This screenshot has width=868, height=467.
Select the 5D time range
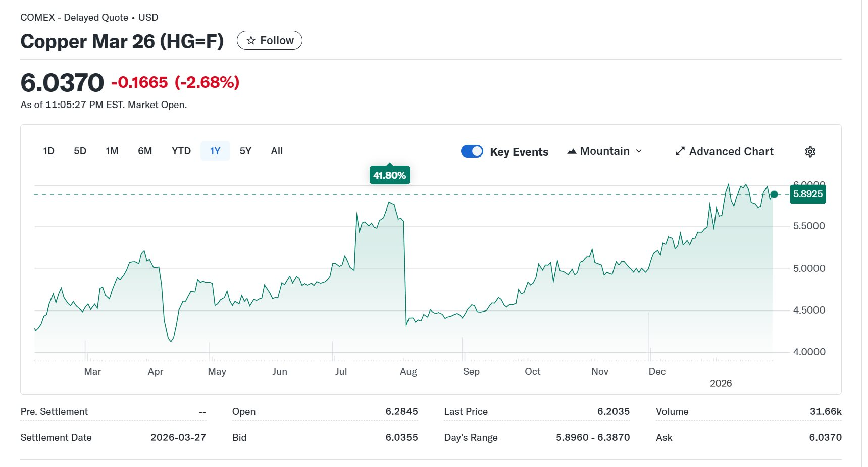click(x=80, y=151)
